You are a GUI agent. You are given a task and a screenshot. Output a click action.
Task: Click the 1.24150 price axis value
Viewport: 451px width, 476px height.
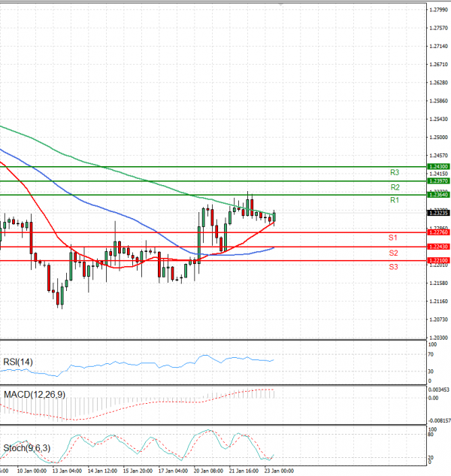(438, 174)
